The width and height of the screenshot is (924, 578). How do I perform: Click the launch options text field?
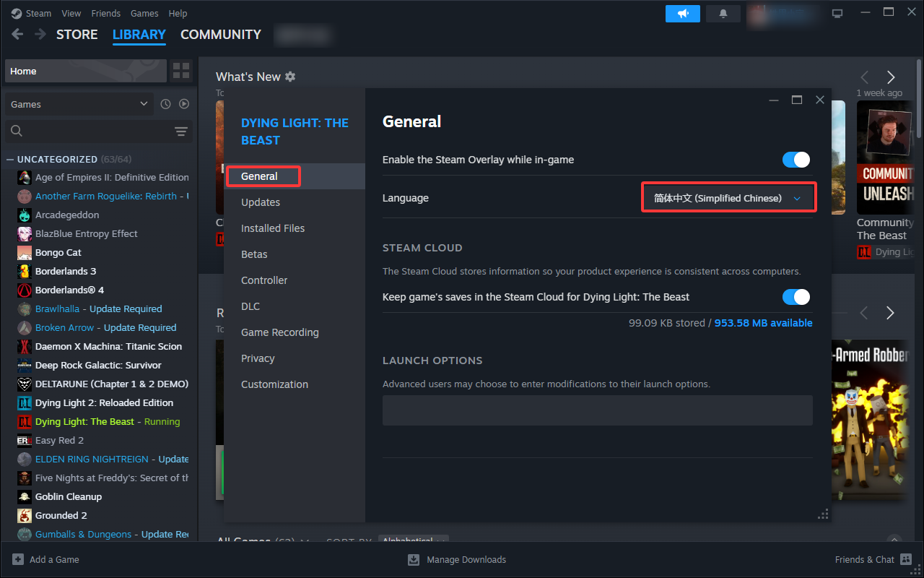click(x=597, y=410)
